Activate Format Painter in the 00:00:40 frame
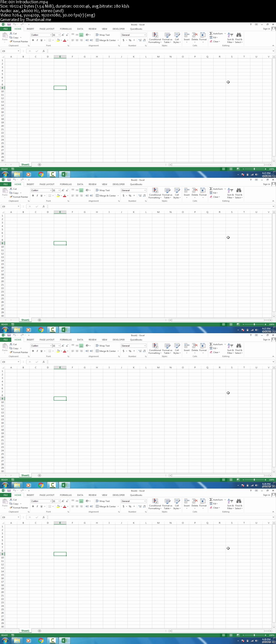Image resolution: width=276 pixels, height=644 pixels. pyautogui.click(x=19, y=508)
